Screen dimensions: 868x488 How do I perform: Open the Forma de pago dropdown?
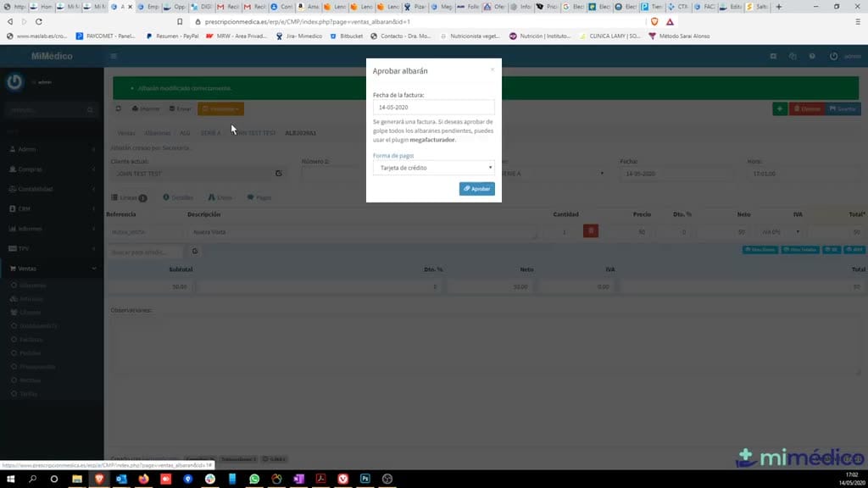[433, 168]
